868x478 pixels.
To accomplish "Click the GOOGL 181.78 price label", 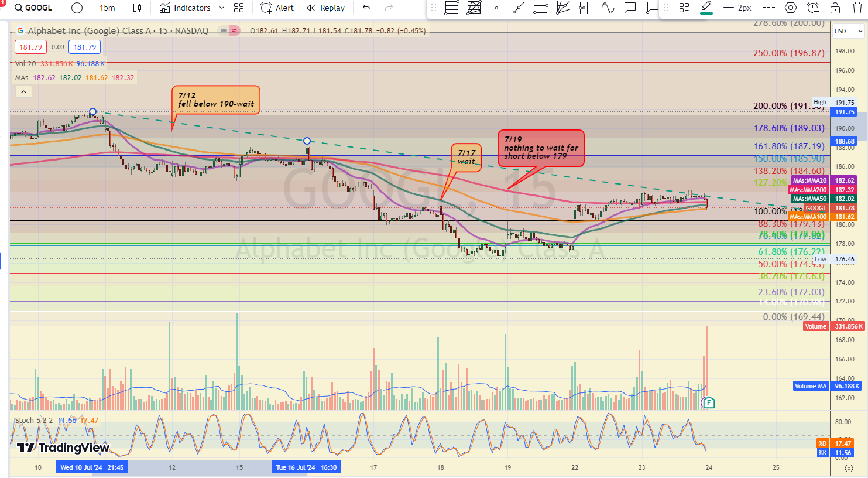I will (x=831, y=208).
